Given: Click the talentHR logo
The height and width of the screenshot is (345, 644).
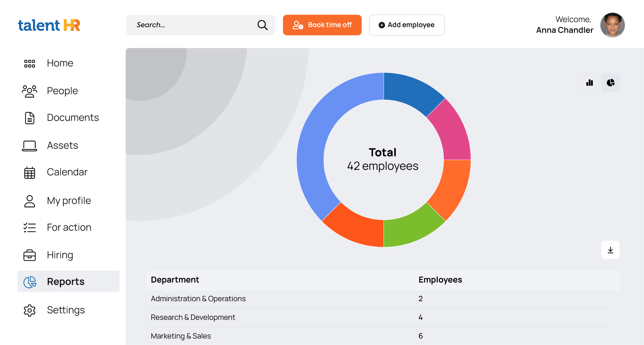Looking at the screenshot, I should pyautogui.click(x=49, y=25).
